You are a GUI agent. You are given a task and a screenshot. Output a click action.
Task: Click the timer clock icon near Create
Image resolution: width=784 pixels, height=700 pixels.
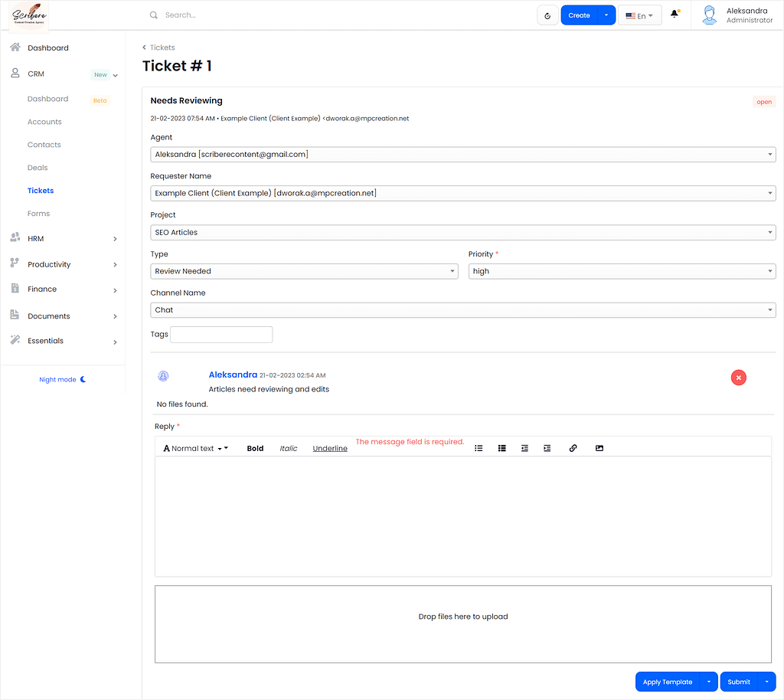547,15
